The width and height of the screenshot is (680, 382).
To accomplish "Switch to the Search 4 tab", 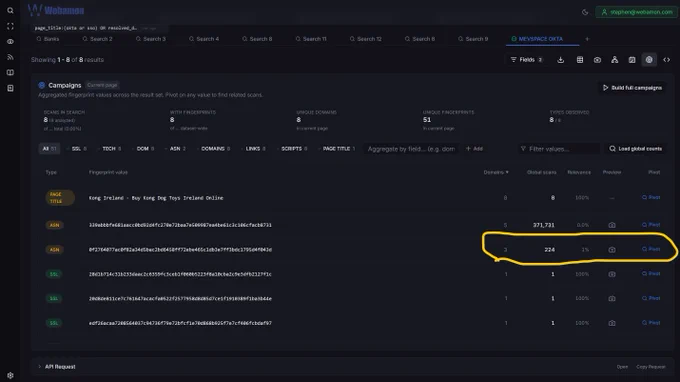I will (x=204, y=39).
